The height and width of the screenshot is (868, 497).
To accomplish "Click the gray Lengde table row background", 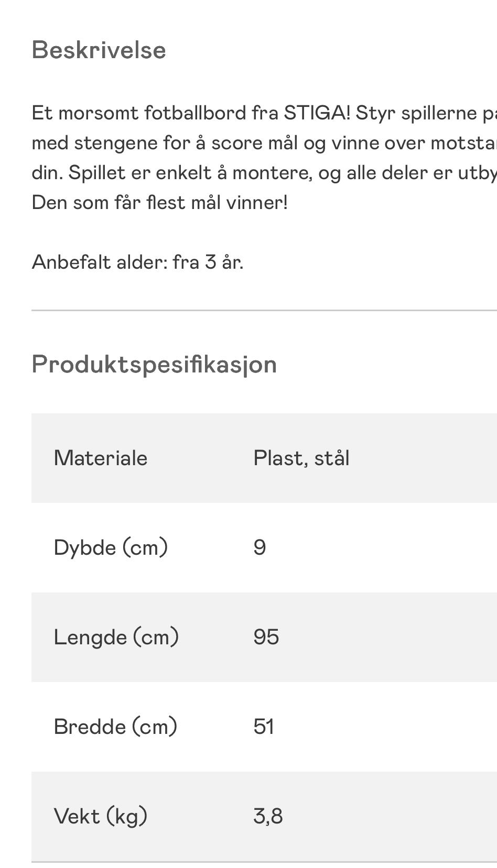I will click(x=393, y=638).
